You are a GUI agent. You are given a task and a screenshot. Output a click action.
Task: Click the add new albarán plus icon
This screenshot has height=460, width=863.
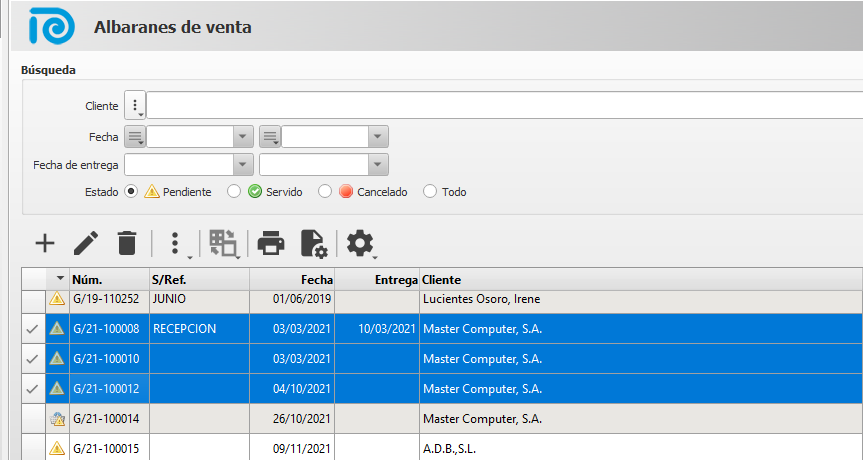[x=45, y=243]
